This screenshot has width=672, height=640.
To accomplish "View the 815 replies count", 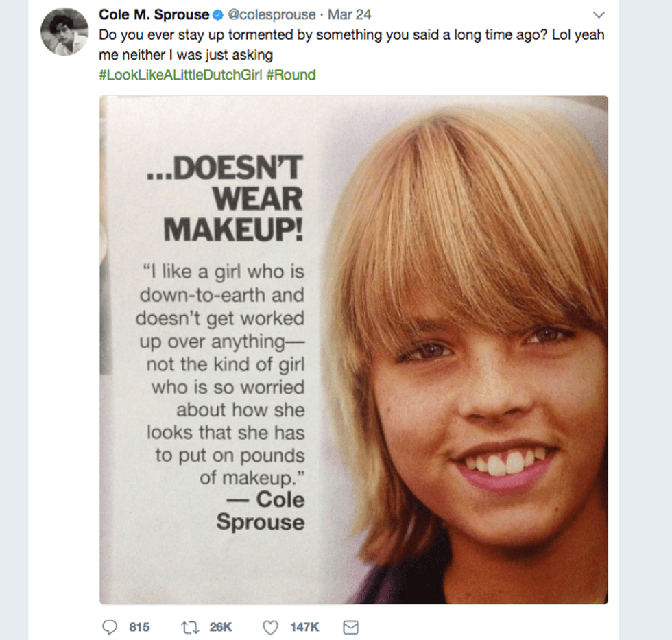I will 139,627.
